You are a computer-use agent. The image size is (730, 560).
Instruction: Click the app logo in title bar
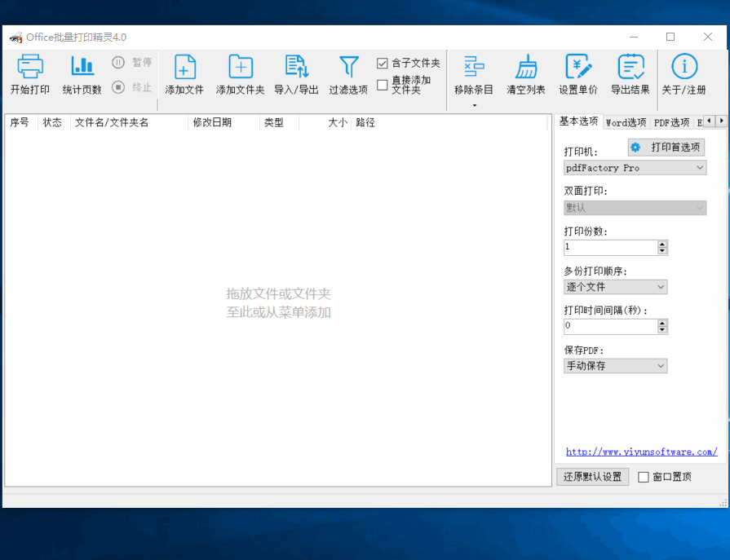pyautogui.click(x=15, y=37)
